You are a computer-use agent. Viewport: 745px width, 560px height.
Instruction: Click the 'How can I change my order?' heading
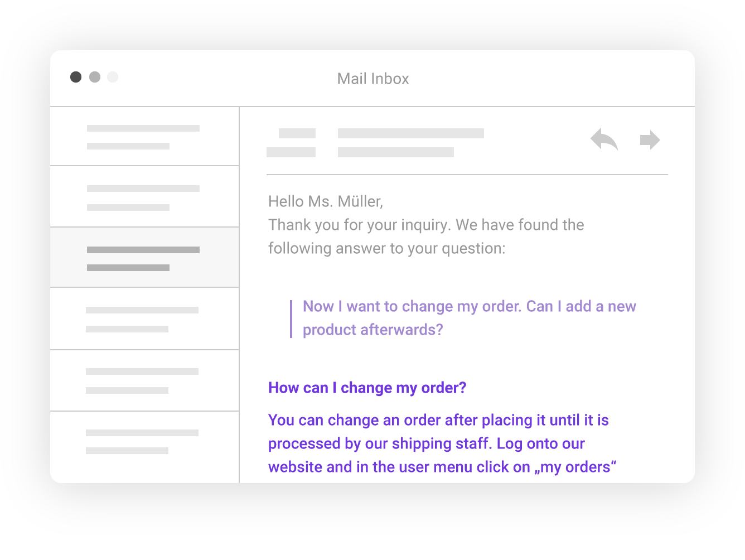367,388
